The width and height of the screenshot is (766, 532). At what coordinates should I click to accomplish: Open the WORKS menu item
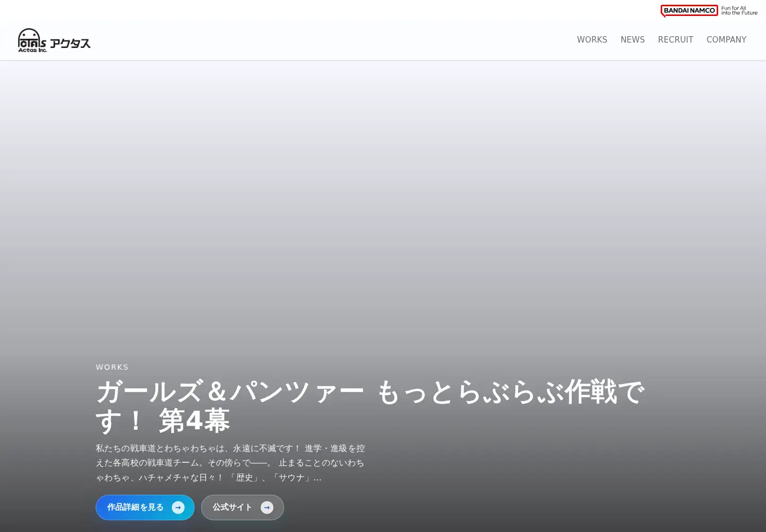click(x=592, y=39)
